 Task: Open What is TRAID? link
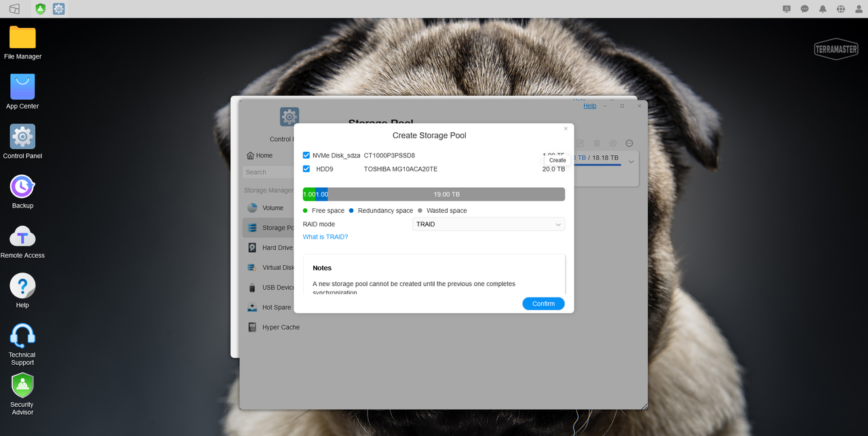(x=325, y=237)
